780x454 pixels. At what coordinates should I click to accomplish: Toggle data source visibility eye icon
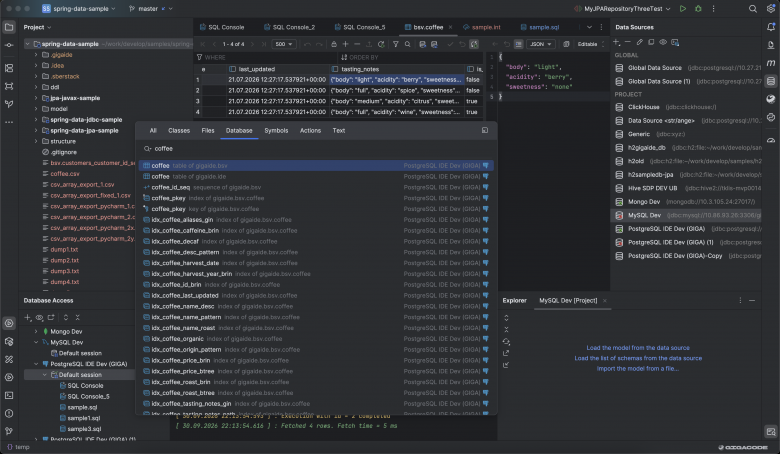click(663, 42)
